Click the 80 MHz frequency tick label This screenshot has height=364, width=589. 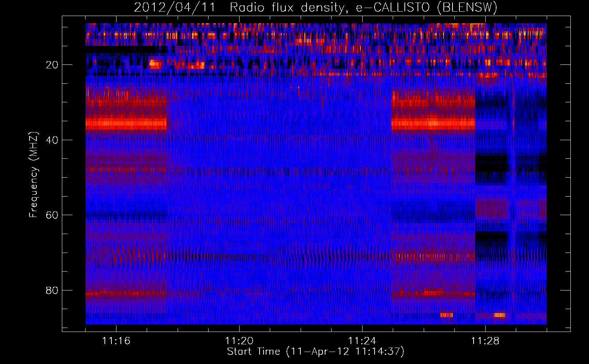click(x=52, y=290)
